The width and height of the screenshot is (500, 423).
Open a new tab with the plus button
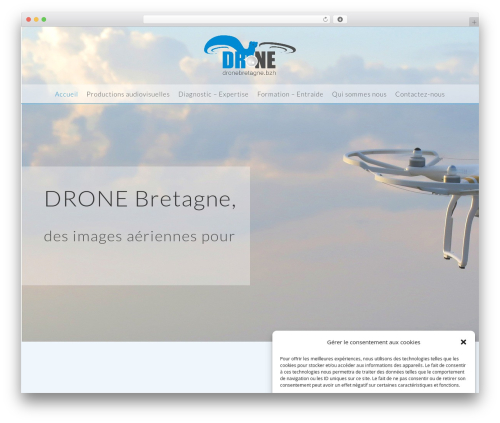click(x=474, y=22)
